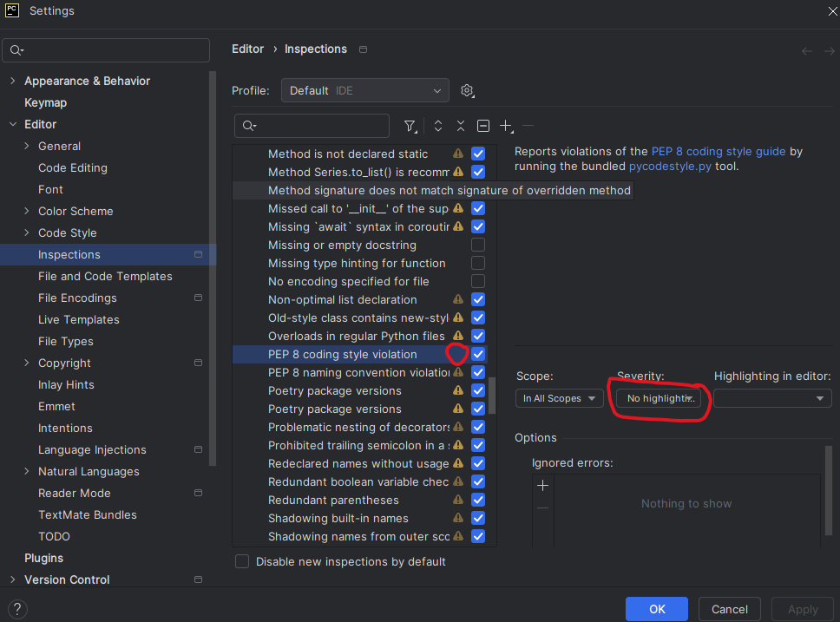Click the project icon beside Inspections sidebar item
840x622 pixels.
coord(198,254)
